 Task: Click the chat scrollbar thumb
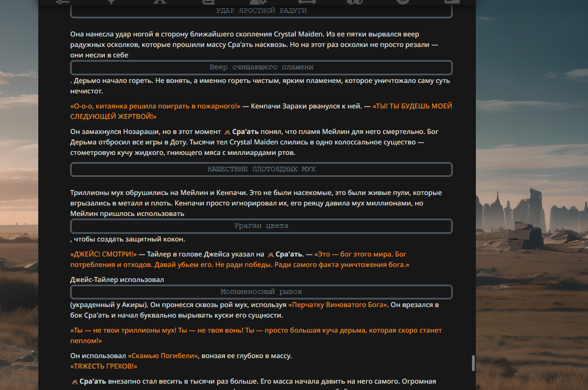coord(473,363)
